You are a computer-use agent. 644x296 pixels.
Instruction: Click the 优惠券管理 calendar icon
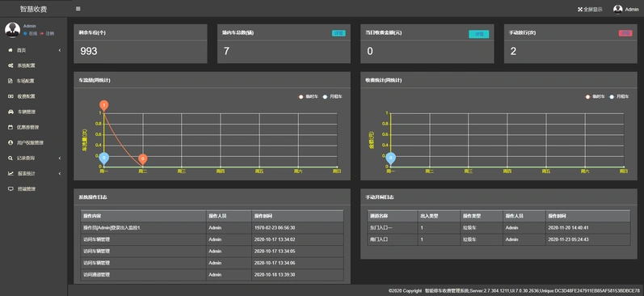coord(11,128)
